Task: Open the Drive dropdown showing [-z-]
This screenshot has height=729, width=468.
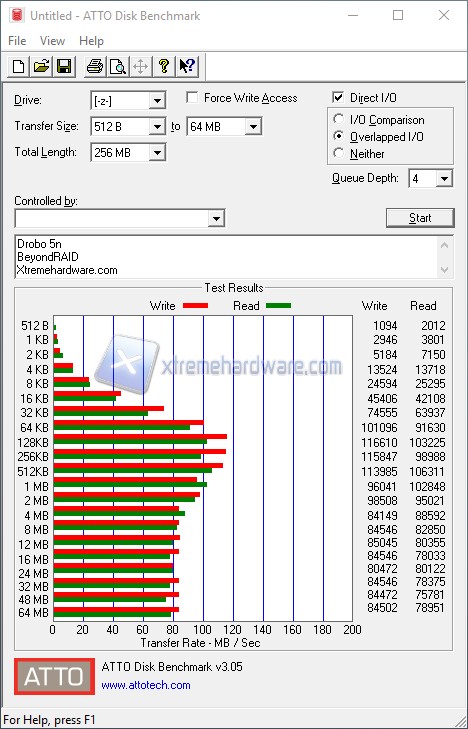Action: tap(157, 100)
